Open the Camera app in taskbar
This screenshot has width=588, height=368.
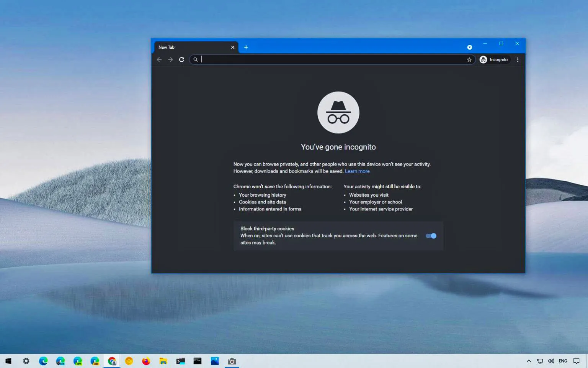(232, 361)
